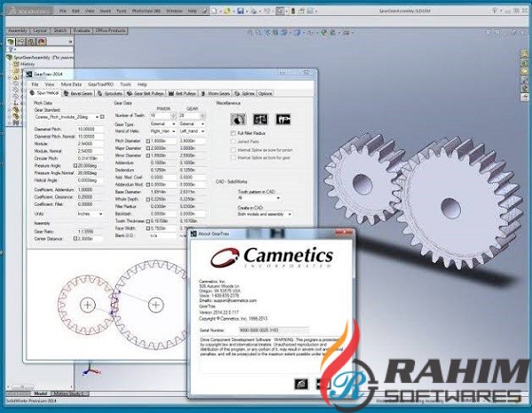Click Zoom to Area in heads-up view toolbar
The image size is (532, 413).
click(259, 33)
